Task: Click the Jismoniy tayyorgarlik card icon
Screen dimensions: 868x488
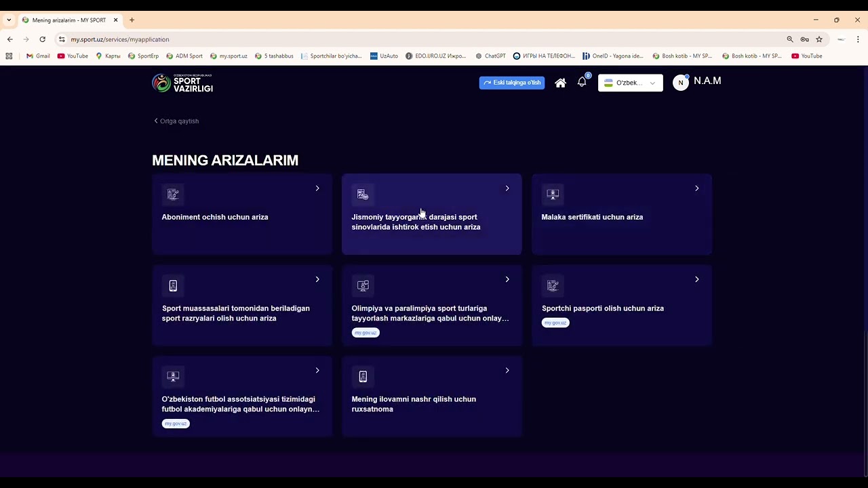Action: click(363, 195)
